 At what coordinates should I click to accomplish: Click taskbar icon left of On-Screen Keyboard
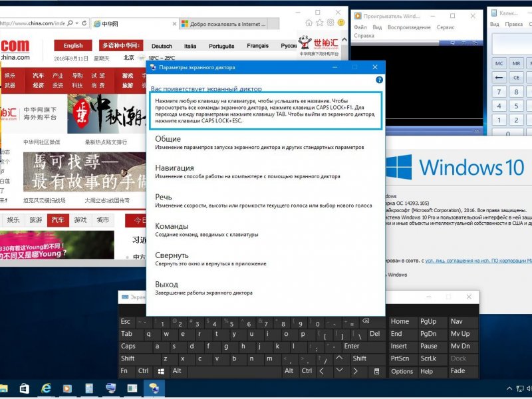(x=110, y=388)
